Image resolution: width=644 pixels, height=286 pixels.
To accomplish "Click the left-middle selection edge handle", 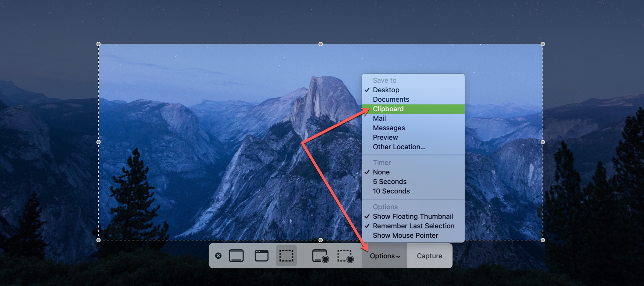I will point(99,142).
